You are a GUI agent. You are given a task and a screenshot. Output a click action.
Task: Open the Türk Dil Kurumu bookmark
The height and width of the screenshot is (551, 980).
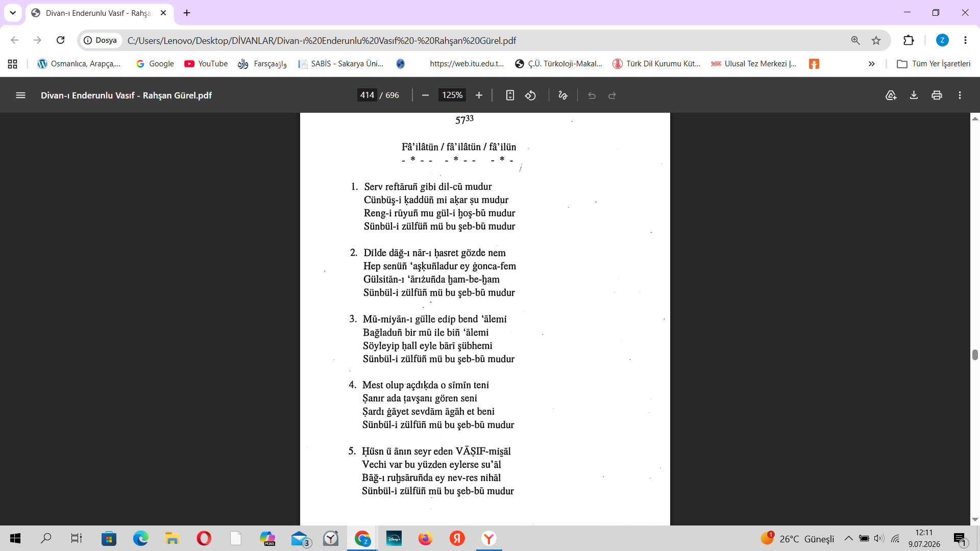(656, 64)
